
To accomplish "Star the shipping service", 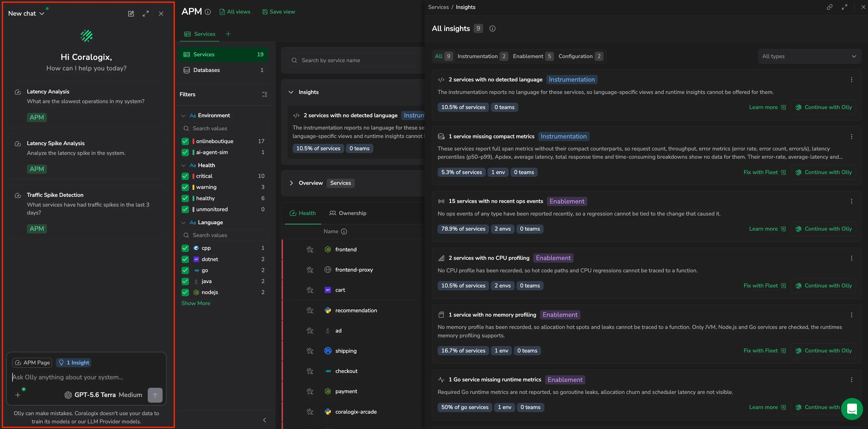I will pyautogui.click(x=310, y=351).
